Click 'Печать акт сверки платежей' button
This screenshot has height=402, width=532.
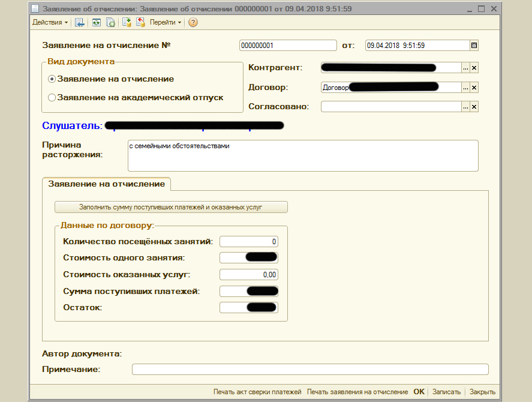click(257, 392)
